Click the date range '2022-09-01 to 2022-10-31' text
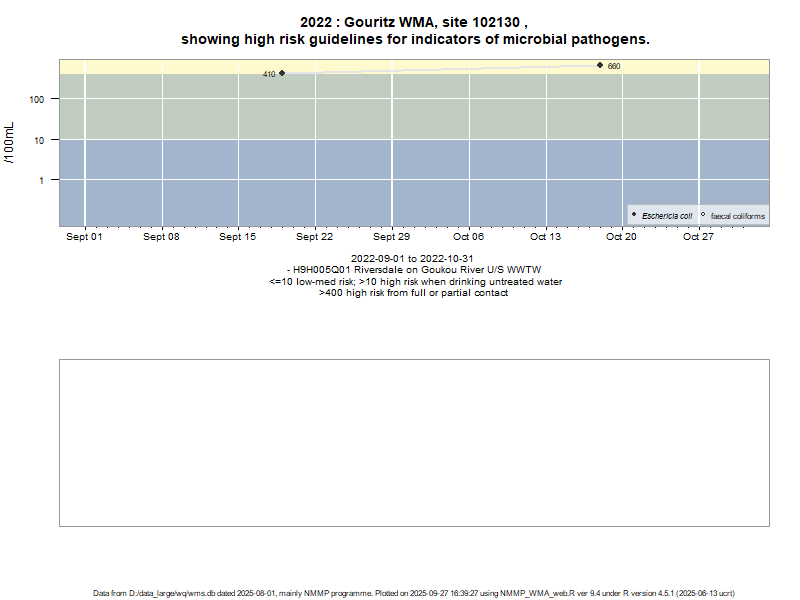The height and width of the screenshot is (600, 800). pyautogui.click(x=412, y=259)
